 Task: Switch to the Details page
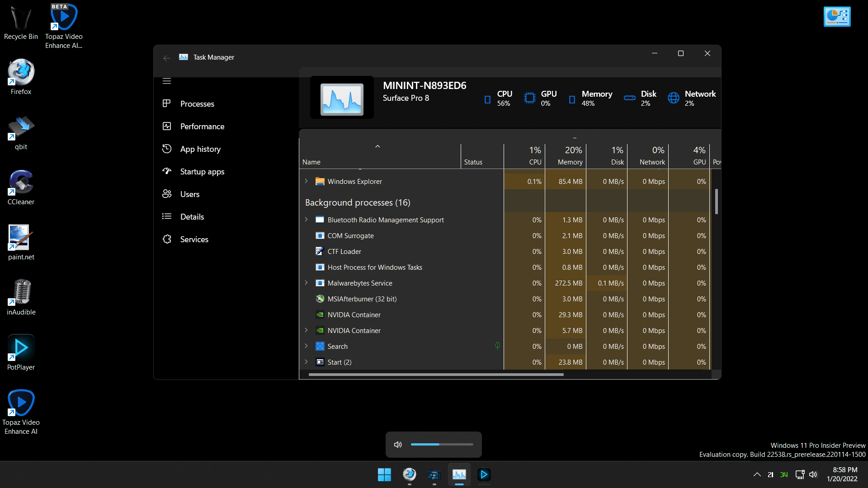click(192, 216)
